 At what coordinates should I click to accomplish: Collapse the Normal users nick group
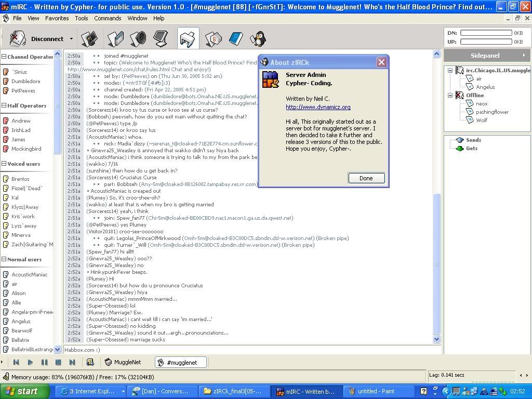click(4, 259)
